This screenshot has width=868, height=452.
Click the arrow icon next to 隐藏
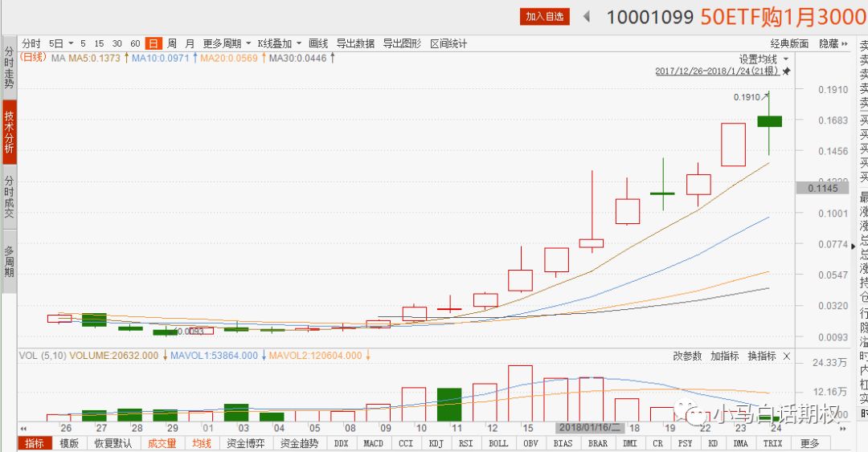point(845,43)
